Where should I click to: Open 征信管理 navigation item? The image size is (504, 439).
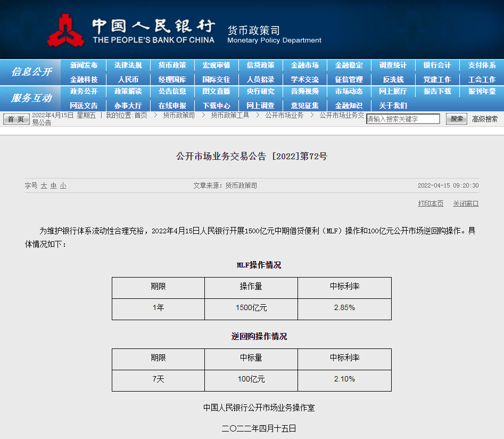[349, 79]
